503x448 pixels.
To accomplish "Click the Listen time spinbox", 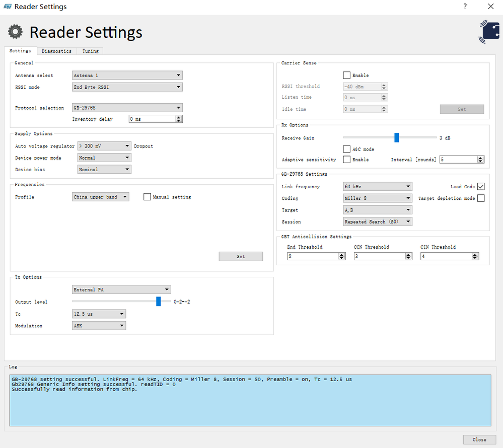I will tap(366, 98).
